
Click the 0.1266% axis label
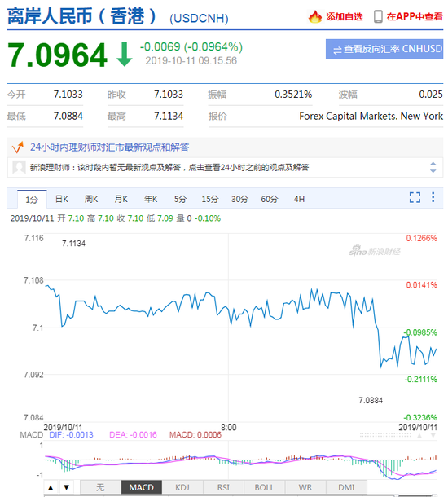point(421,238)
